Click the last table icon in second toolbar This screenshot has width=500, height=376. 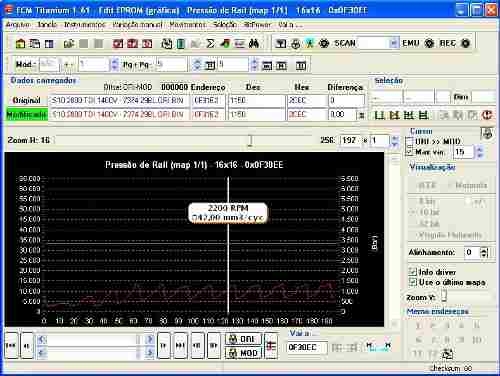coord(301,65)
